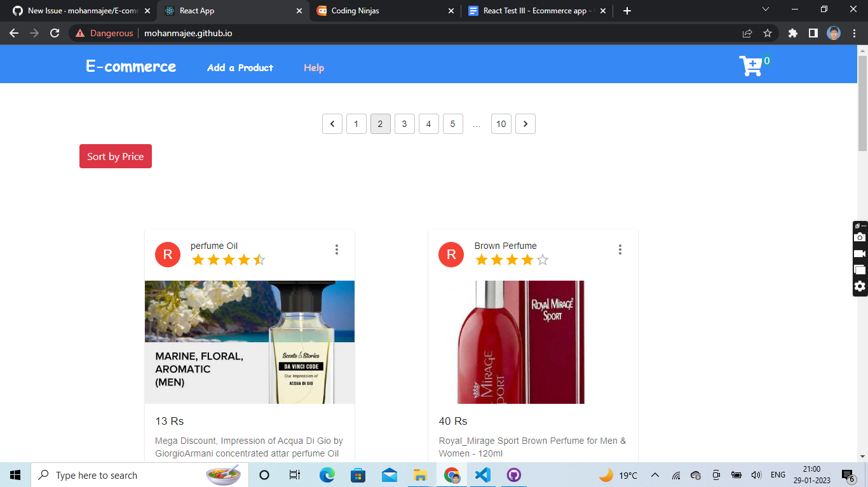This screenshot has width=868, height=487.
Task: Open the notification center icon
Action: coord(848,475)
